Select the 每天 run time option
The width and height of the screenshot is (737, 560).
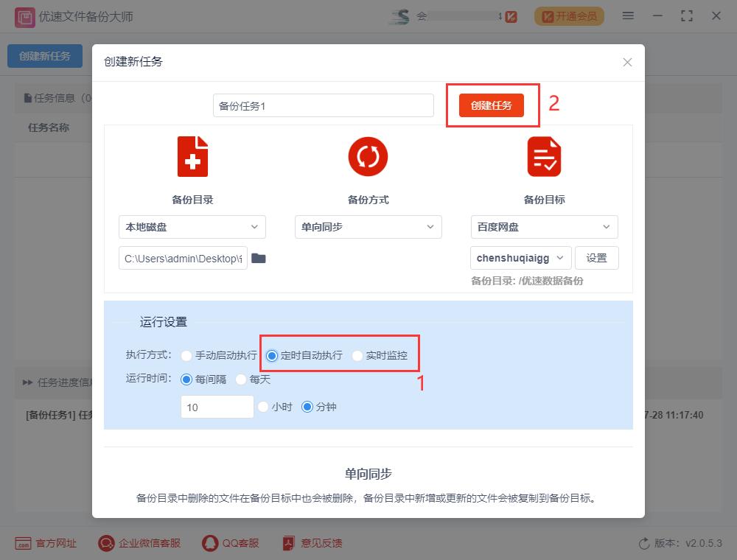241,379
